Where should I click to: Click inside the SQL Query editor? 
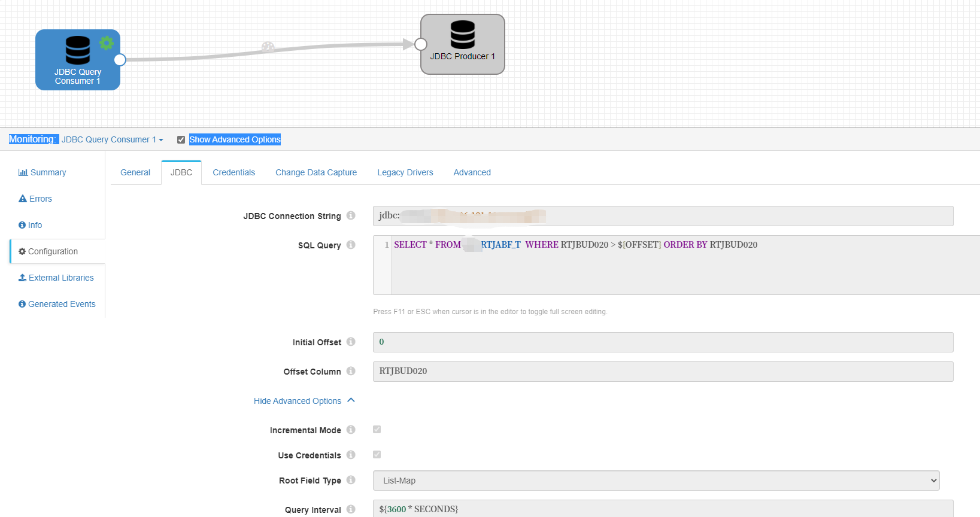(676, 265)
